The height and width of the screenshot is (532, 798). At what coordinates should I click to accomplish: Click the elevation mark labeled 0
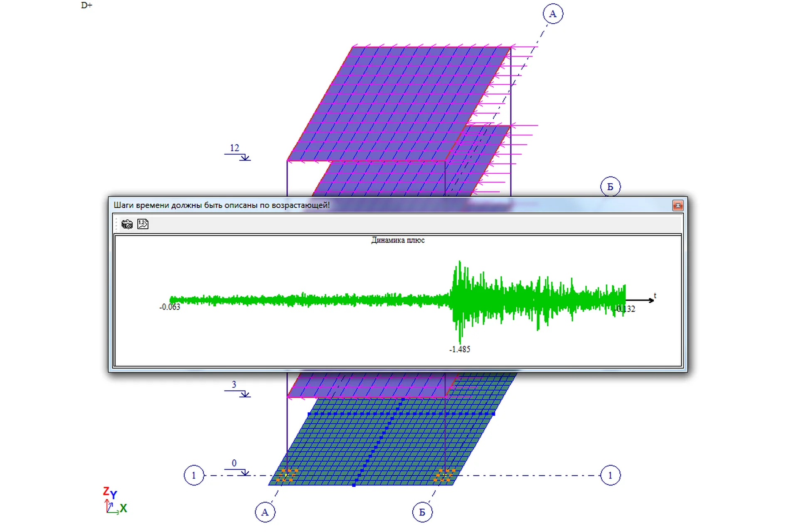pos(234,463)
